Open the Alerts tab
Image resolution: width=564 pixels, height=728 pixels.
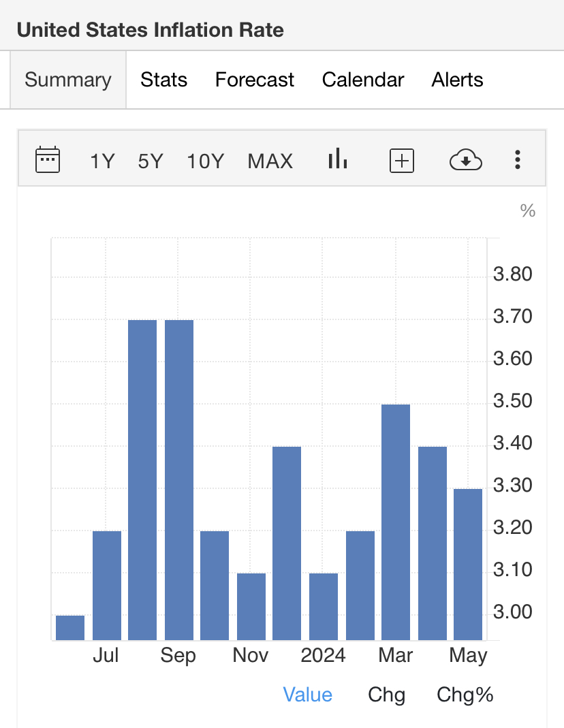[x=457, y=80]
